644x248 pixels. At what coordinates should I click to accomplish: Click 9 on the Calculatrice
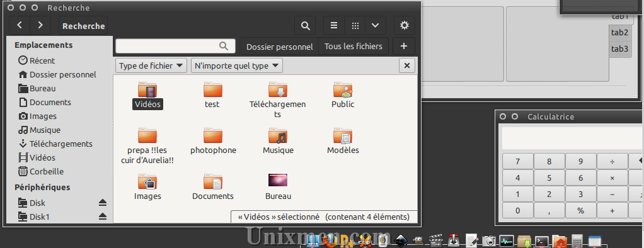(x=581, y=161)
